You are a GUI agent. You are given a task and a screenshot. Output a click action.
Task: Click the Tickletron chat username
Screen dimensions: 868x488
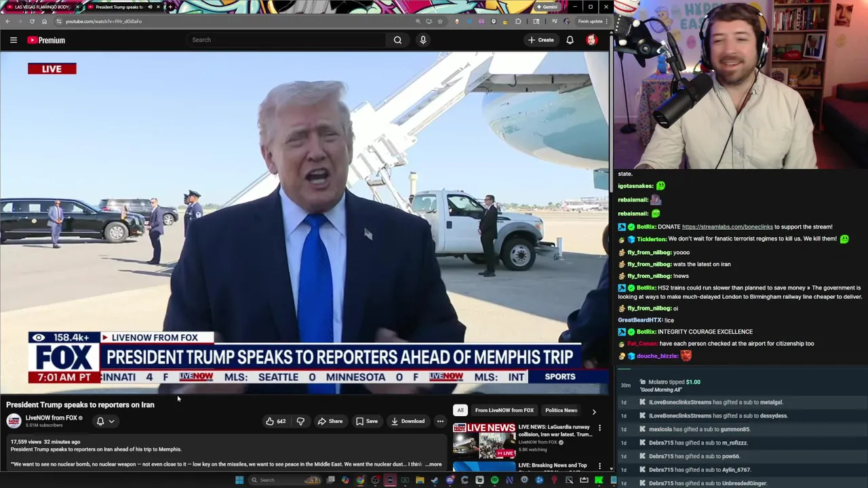pyautogui.click(x=651, y=239)
